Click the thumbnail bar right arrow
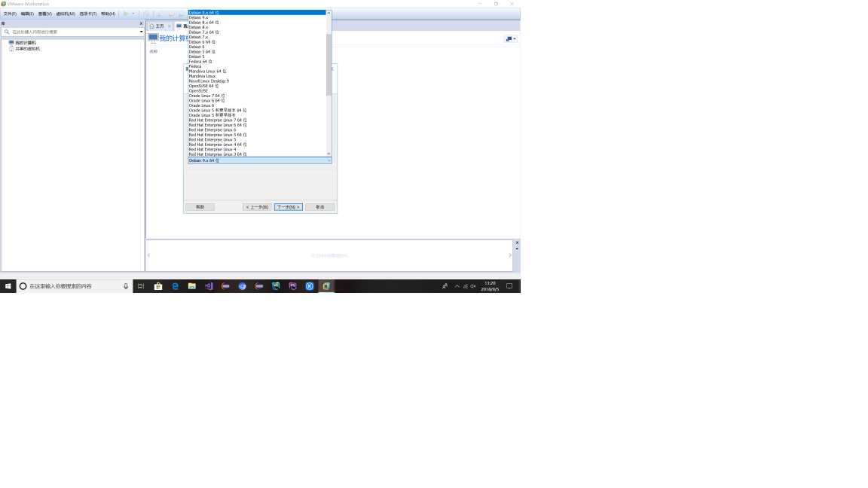868x488 pixels. 510,255
